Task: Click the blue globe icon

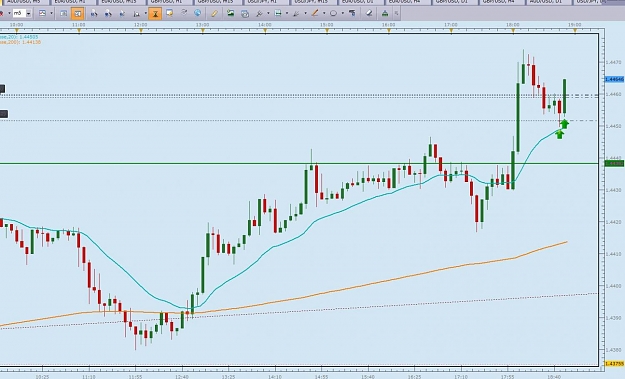Action: point(197,13)
